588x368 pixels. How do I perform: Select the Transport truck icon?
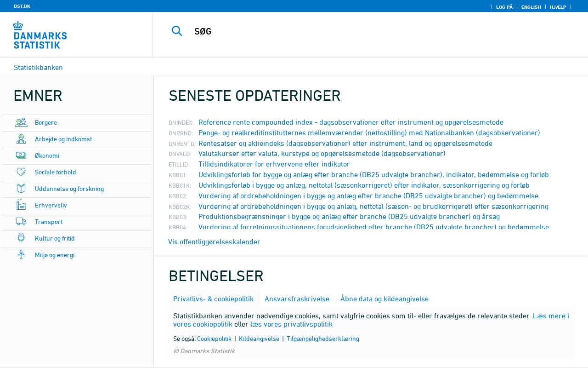(x=21, y=222)
